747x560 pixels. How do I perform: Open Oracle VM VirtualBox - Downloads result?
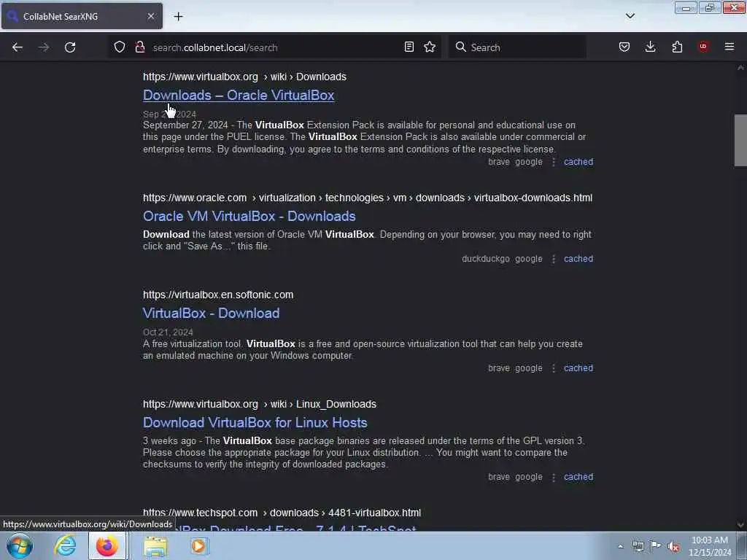click(x=249, y=216)
